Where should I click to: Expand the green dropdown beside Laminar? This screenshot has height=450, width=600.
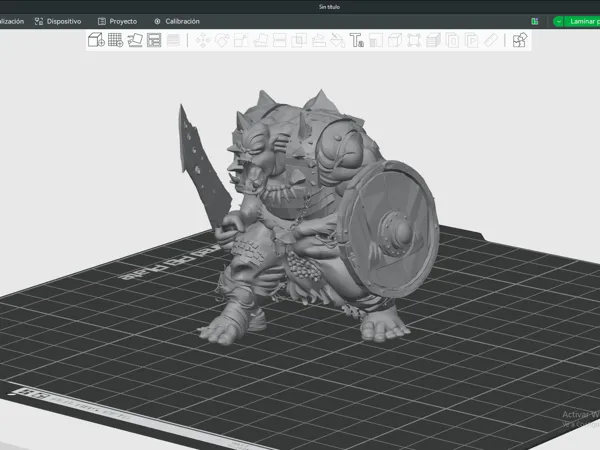(559, 21)
